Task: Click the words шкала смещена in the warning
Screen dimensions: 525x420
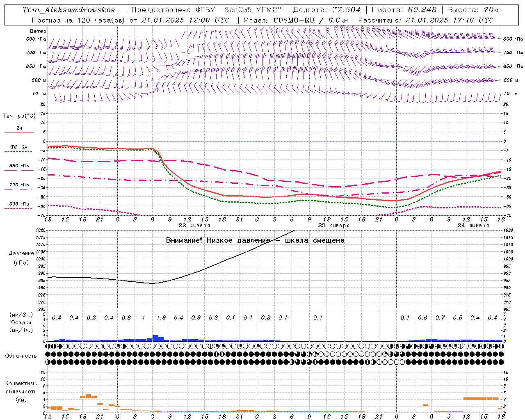Action: point(315,240)
